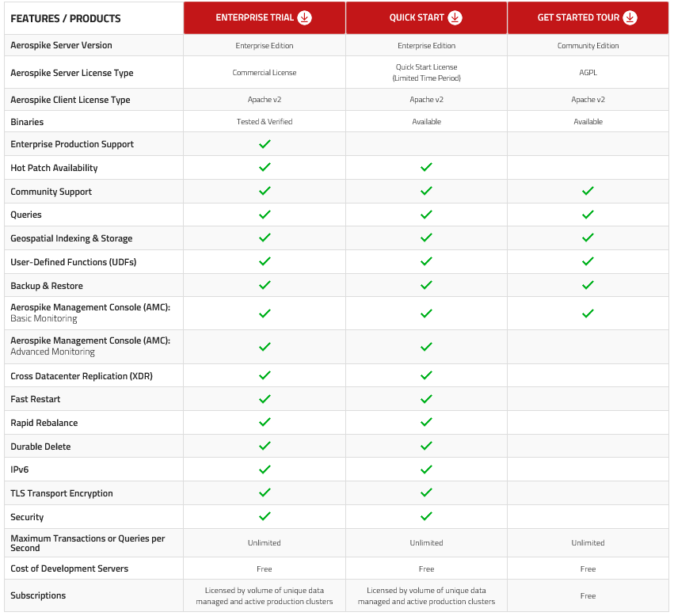Select the Aerospike Client License Type label
674x616 pixels.
[70, 100]
